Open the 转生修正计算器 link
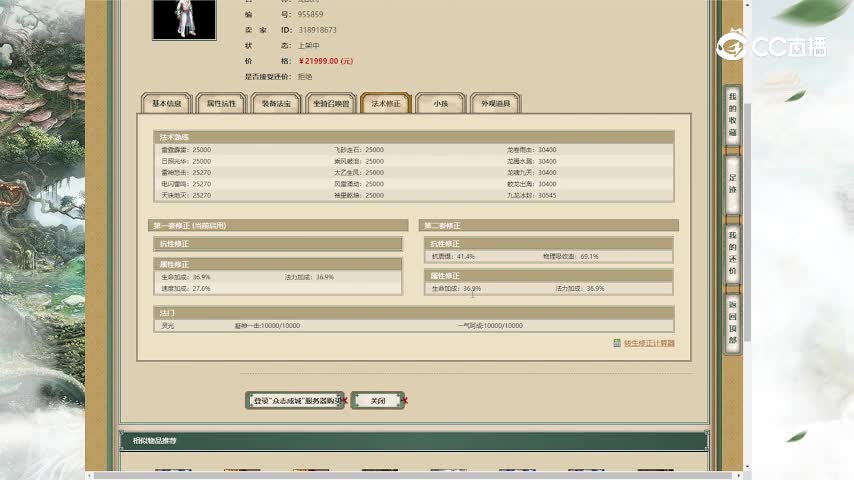Screen dimensions: 854x480 pyautogui.click(x=649, y=343)
